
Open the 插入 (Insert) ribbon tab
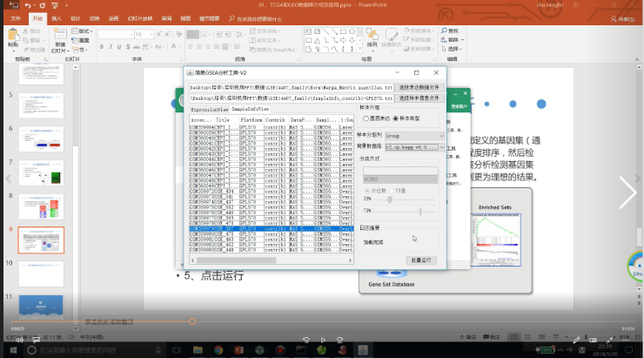[x=56, y=17]
